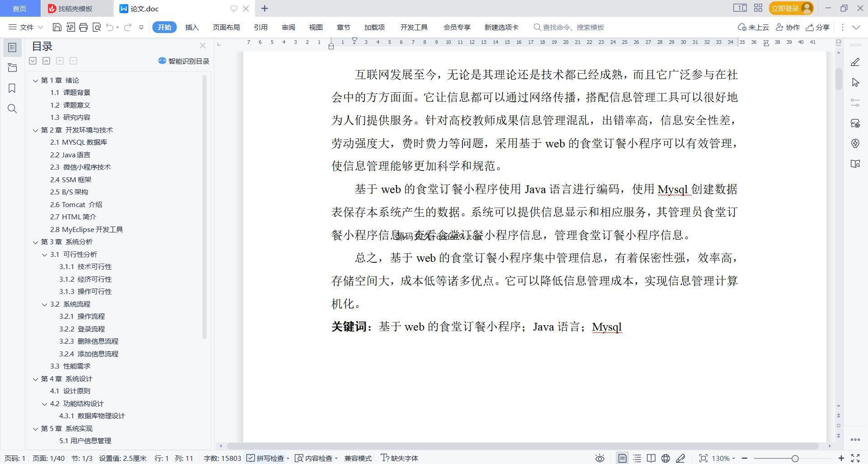The width and height of the screenshot is (868, 464).
Task: Click the vertical document scrollbar thumb
Action: click(x=839, y=79)
